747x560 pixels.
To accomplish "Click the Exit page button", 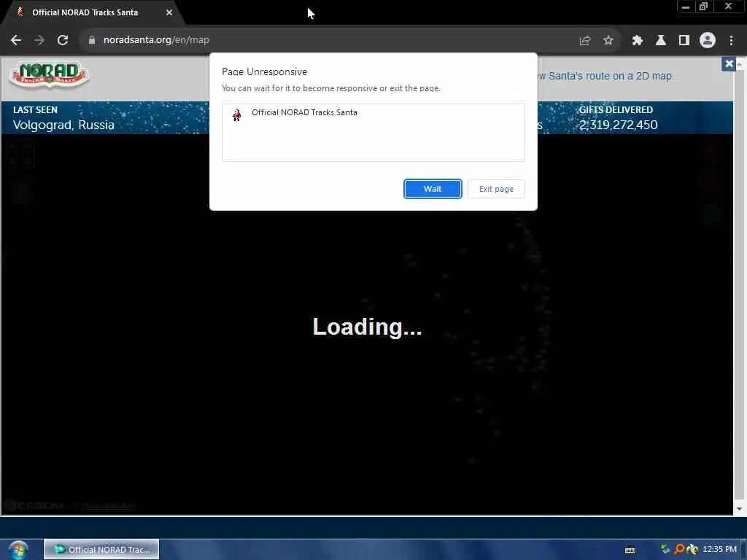I will [x=496, y=189].
